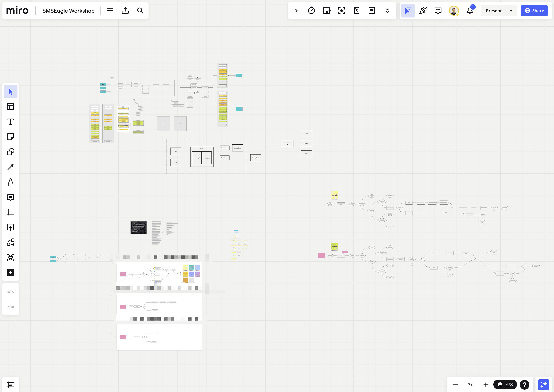
Task: Open the more tools plus button
Action: (x=11, y=272)
